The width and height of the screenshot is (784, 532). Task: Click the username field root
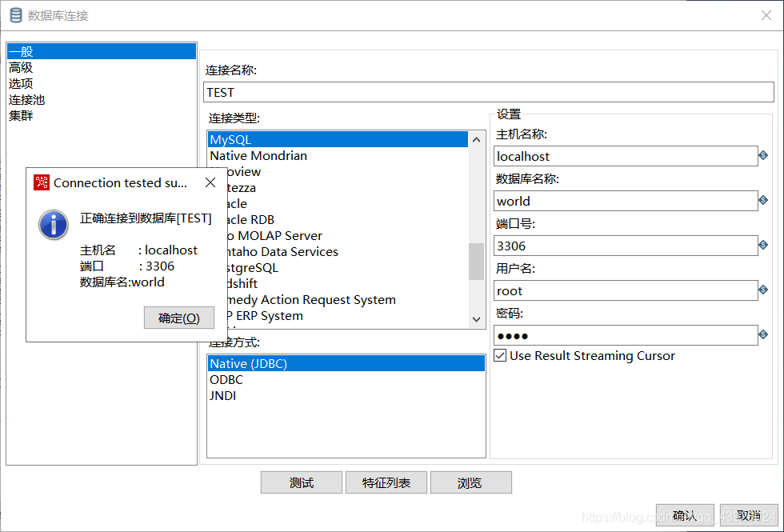(626, 290)
